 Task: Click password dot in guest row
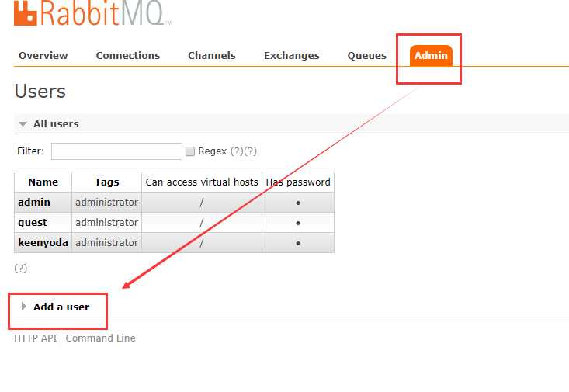click(x=298, y=224)
